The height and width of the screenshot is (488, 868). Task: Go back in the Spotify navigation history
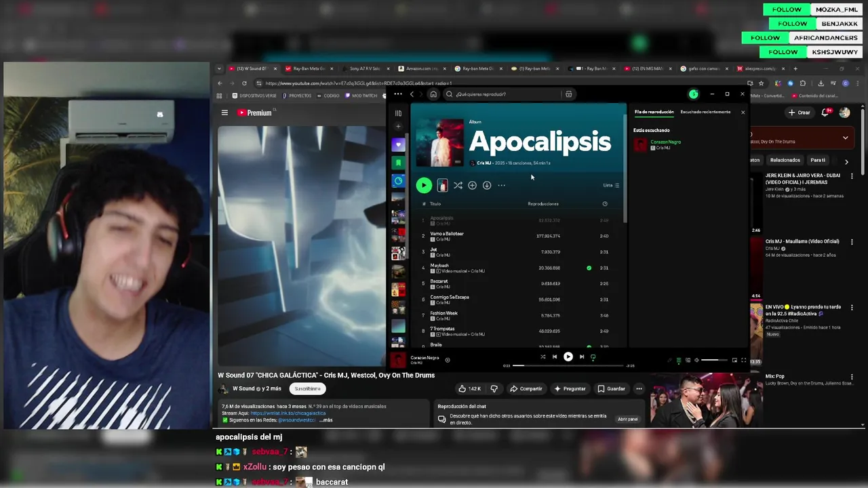point(412,94)
